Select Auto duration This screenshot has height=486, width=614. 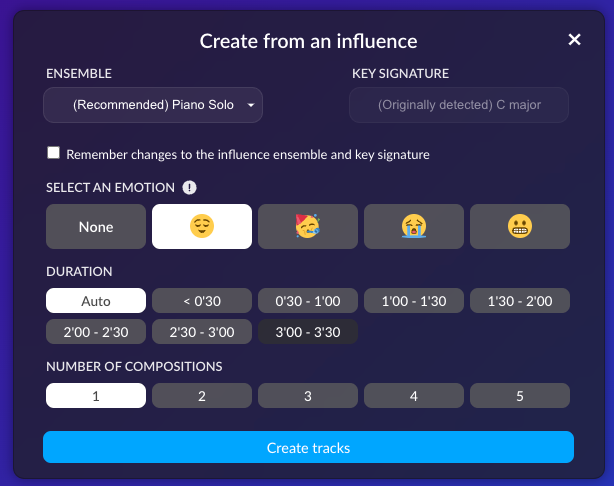[96, 301]
